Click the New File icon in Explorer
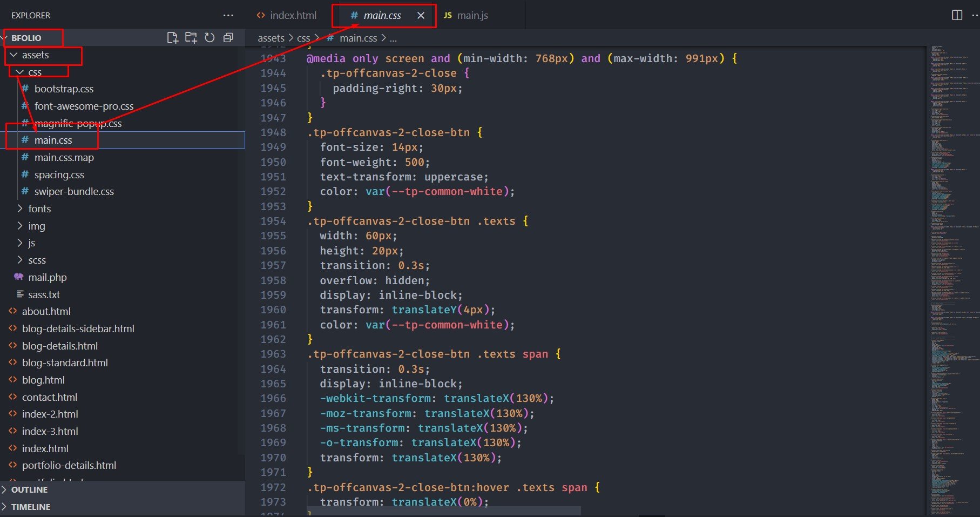This screenshot has width=980, height=517. (172, 38)
